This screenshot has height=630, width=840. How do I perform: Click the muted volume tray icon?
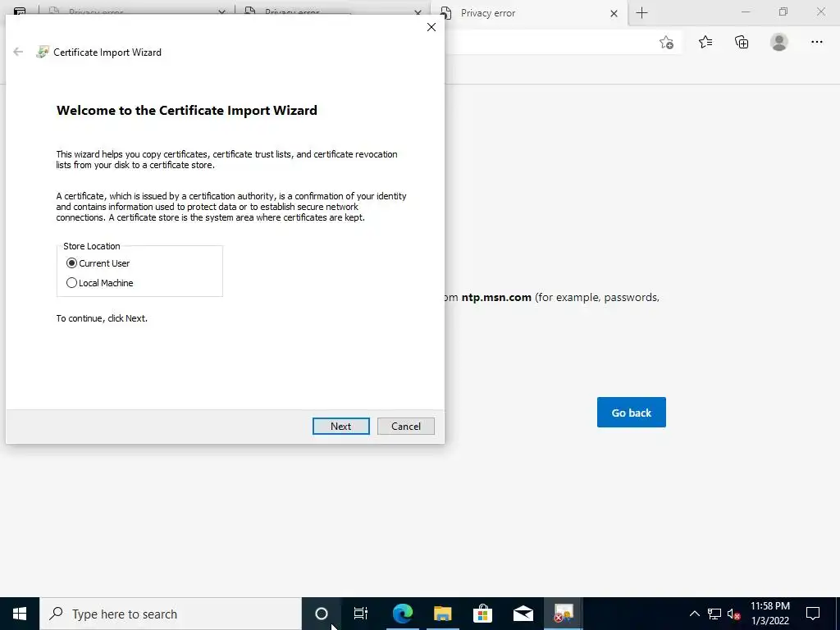coord(733,614)
